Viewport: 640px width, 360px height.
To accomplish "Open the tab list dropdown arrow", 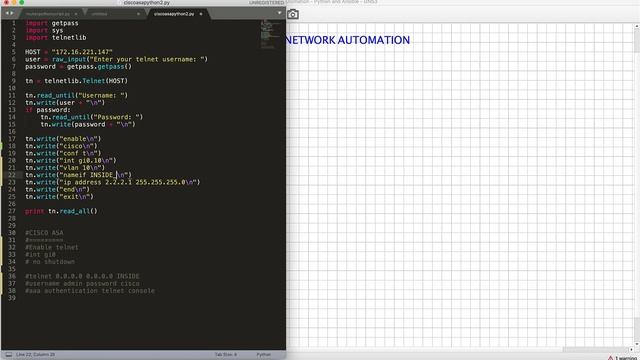I will [279, 13].
